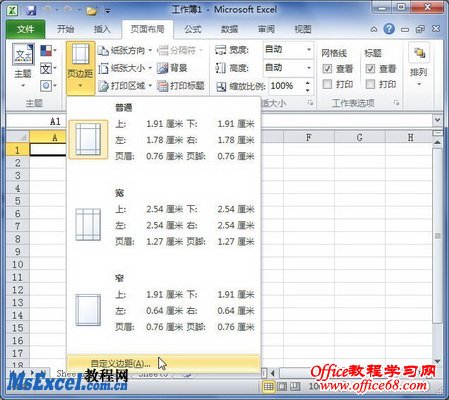Switch to the Data (数据) tab

point(229,29)
